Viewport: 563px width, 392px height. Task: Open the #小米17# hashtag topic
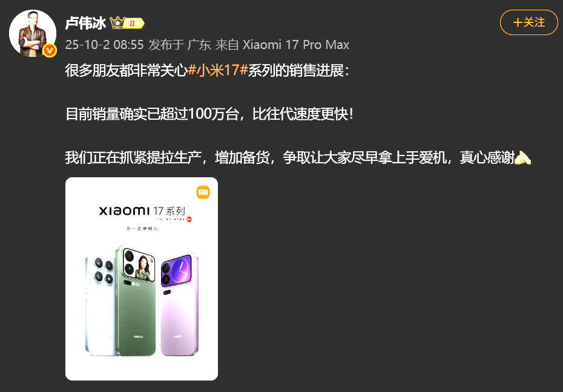coord(218,70)
